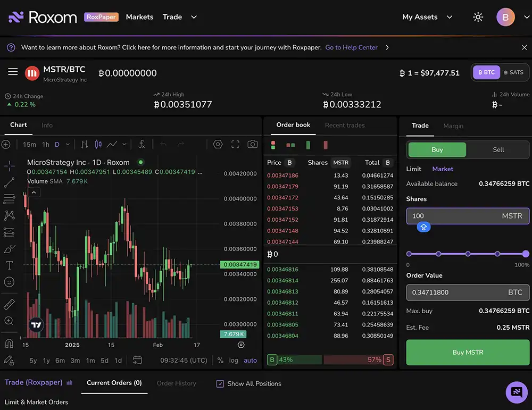The width and height of the screenshot is (532, 410).
Task: Switch to the Margin tab
Action: pyautogui.click(x=453, y=126)
